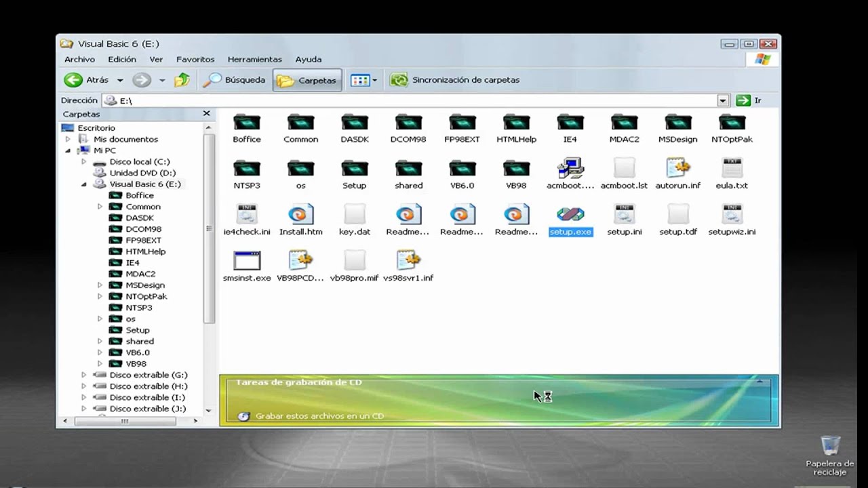868x488 pixels.
Task: Select the vs98svr1.inf file icon
Action: (x=408, y=260)
